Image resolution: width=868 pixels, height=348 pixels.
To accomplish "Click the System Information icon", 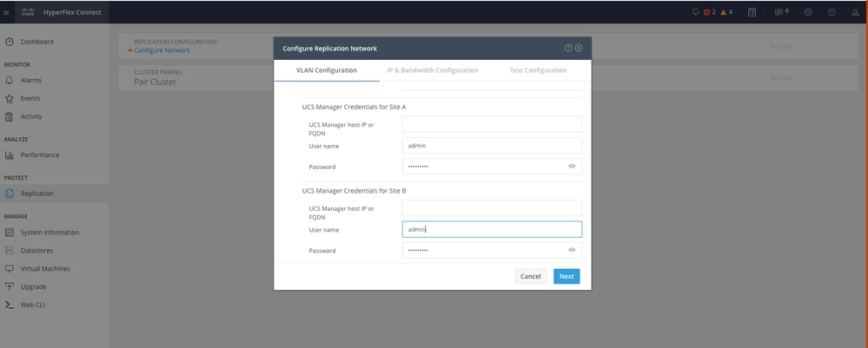I will point(9,233).
